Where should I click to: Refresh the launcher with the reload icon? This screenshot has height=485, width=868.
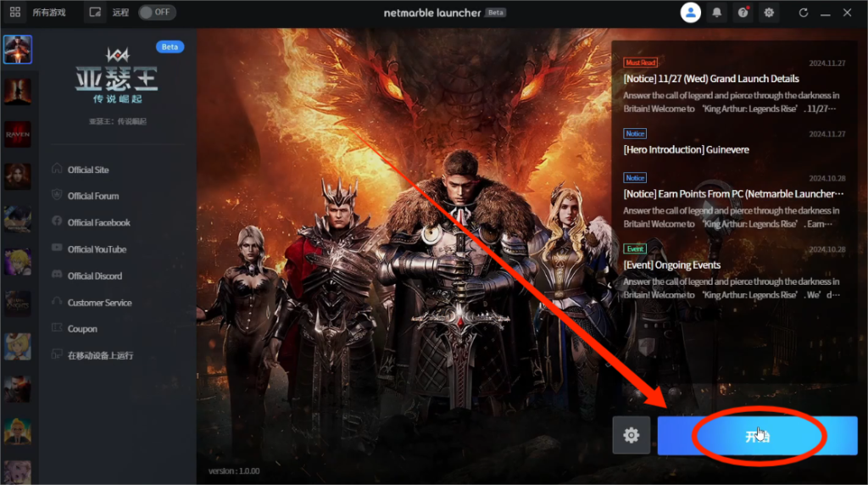pos(804,13)
